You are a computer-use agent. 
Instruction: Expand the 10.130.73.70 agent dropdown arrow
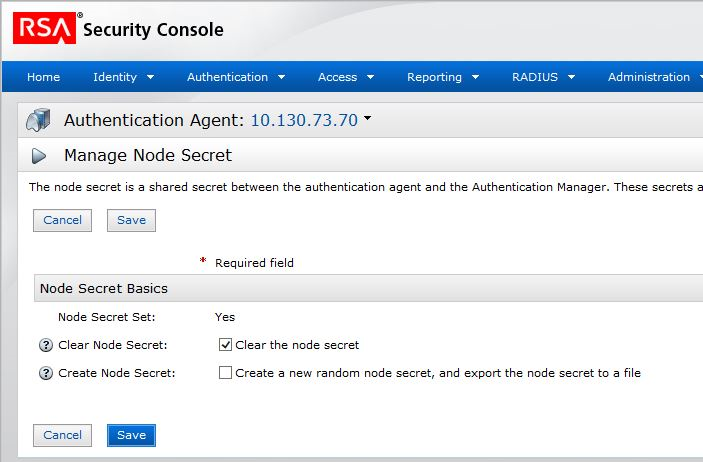(x=367, y=120)
